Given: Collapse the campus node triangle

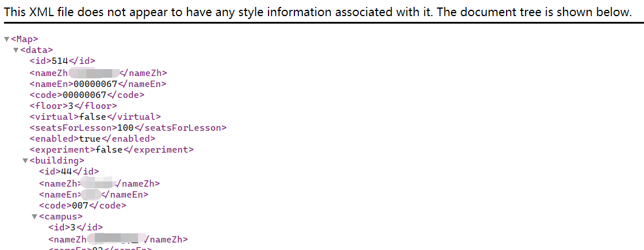Looking at the screenshot, I should click(34, 217).
